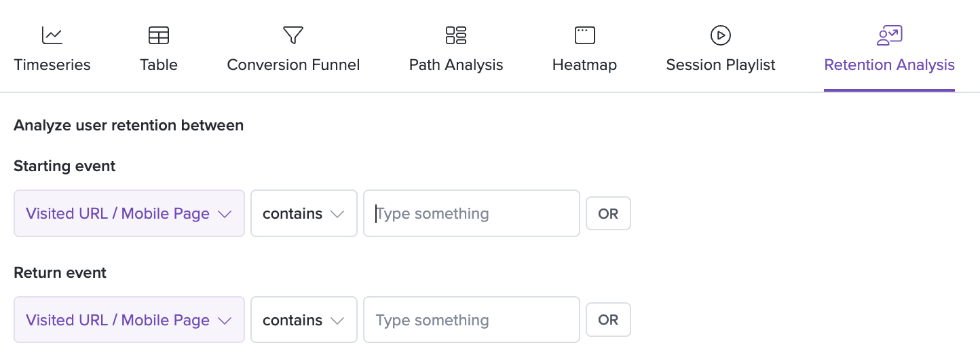
Task: Focus the Return event 'Type something' field
Action: [x=472, y=320]
